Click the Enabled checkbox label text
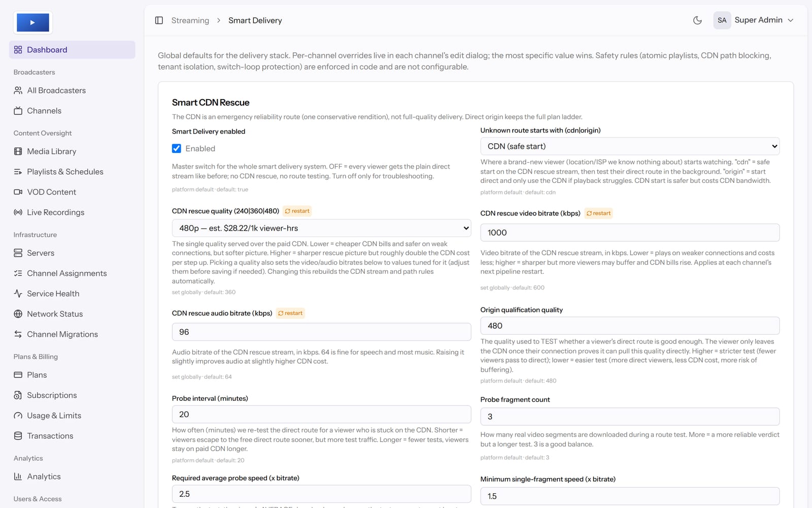Screen dimensions: 812x508 (x=200, y=148)
